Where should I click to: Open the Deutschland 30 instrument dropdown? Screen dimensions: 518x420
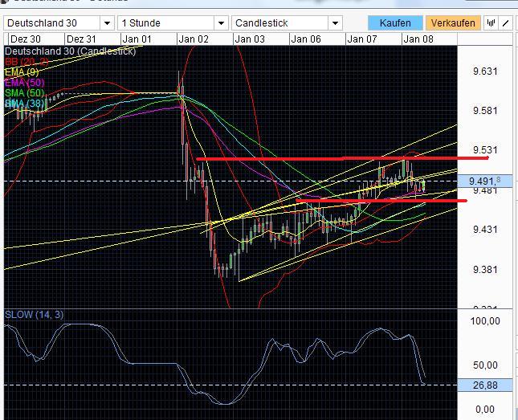(x=58, y=23)
